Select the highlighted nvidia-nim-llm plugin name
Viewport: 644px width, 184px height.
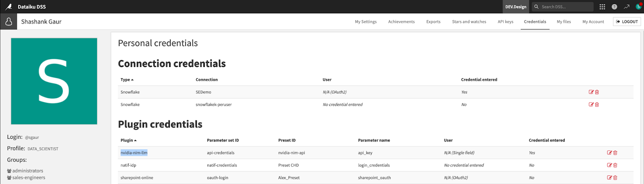coord(134,153)
